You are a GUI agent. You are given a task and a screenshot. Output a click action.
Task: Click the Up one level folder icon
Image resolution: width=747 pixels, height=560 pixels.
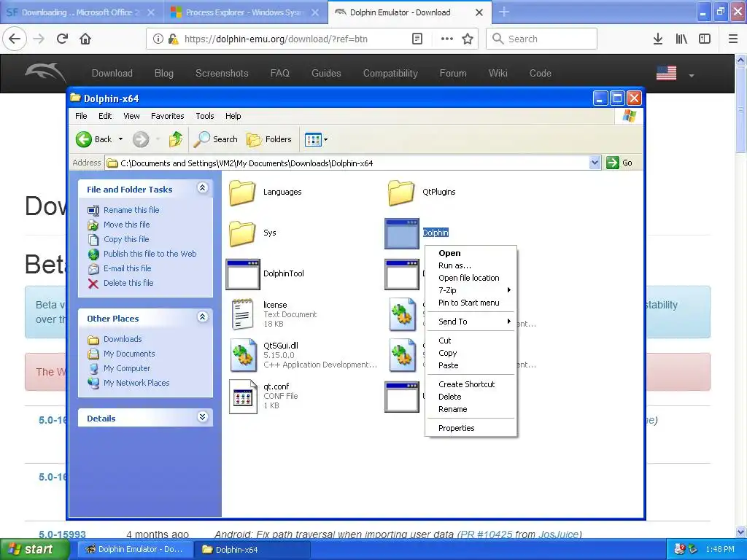click(175, 139)
